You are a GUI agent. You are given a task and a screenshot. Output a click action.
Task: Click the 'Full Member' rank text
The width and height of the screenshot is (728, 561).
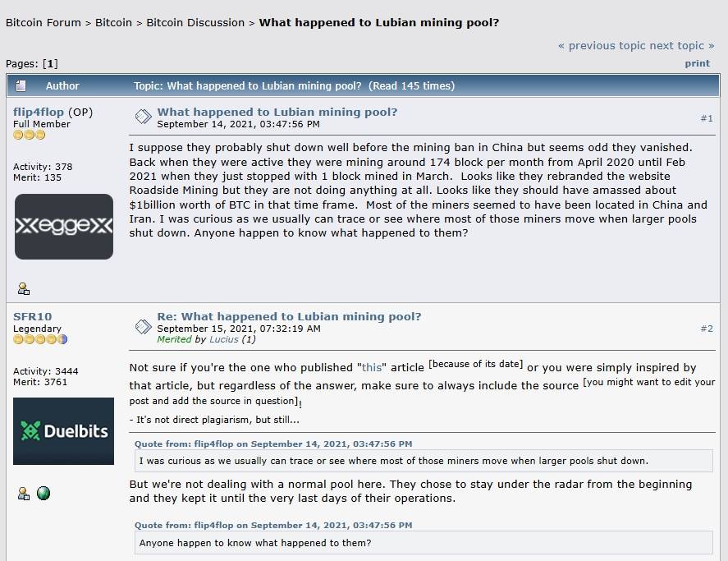(x=42, y=124)
